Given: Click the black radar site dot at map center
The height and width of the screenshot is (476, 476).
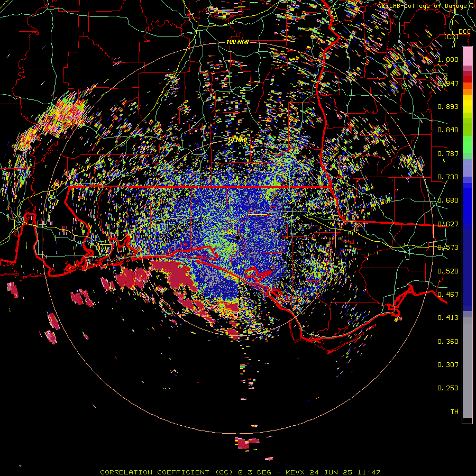Looking at the screenshot, I should click(237, 237).
